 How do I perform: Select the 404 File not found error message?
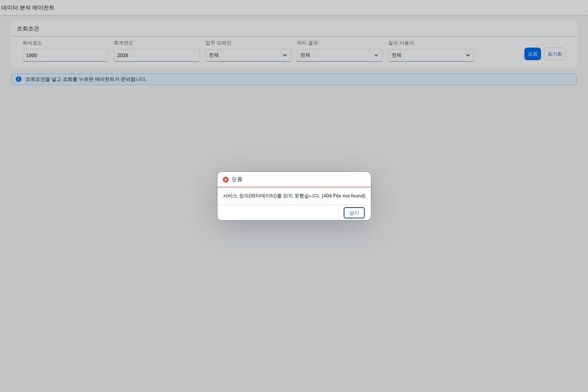(x=294, y=196)
